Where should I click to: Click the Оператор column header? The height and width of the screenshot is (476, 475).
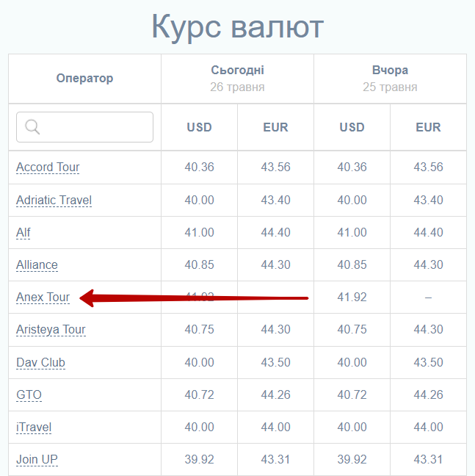(x=84, y=79)
